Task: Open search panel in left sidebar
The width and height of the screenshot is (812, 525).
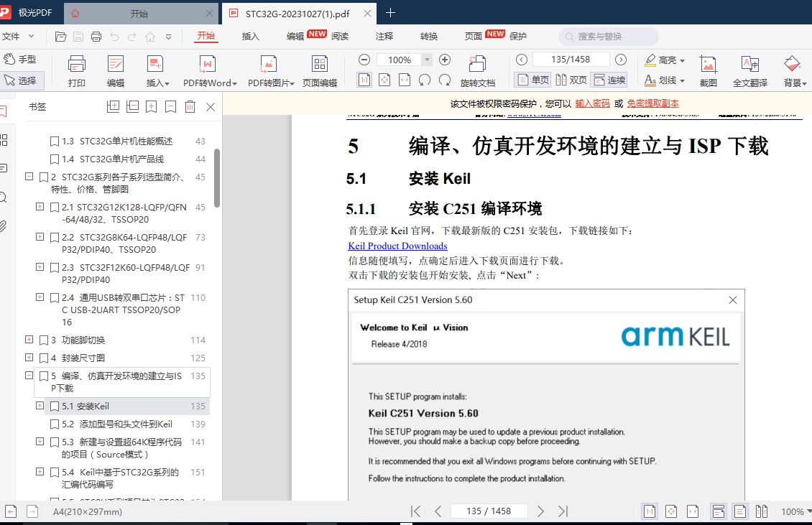Action: point(3,198)
